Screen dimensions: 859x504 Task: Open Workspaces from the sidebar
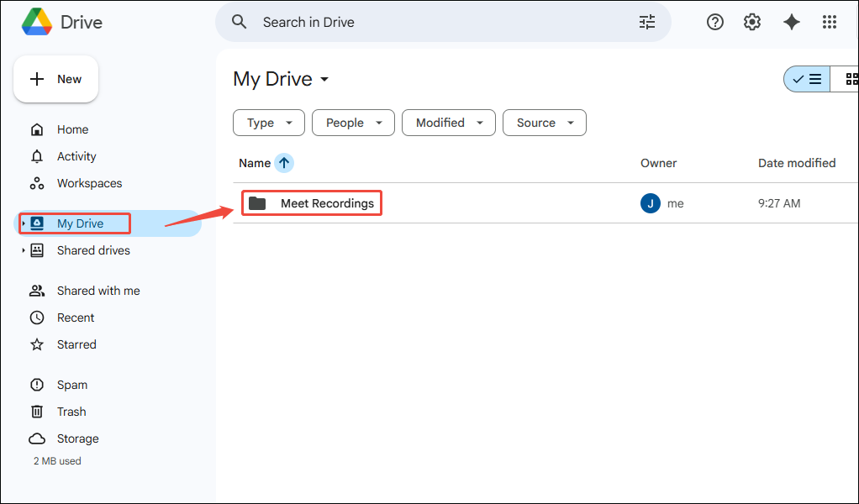tap(87, 182)
